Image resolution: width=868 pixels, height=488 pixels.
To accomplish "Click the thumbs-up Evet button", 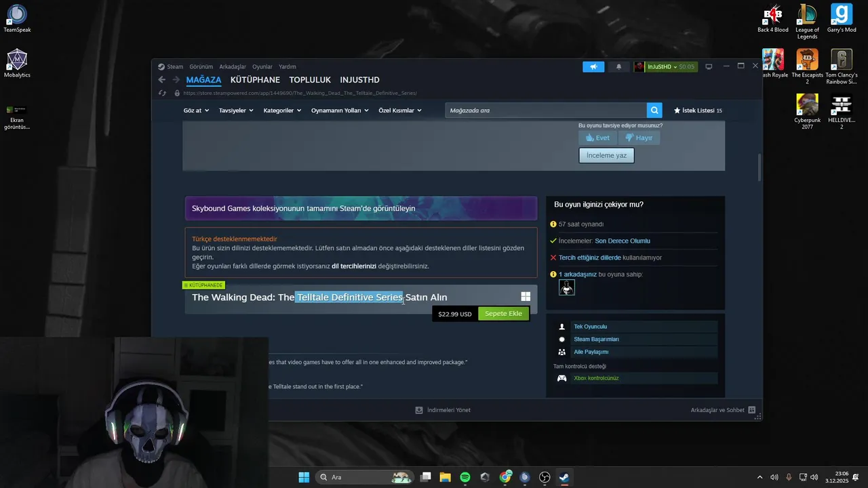I will point(597,138).
